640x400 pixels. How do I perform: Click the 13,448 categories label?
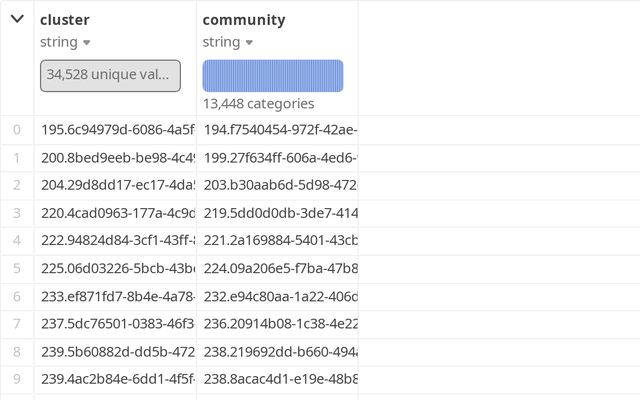pos(258,103)
